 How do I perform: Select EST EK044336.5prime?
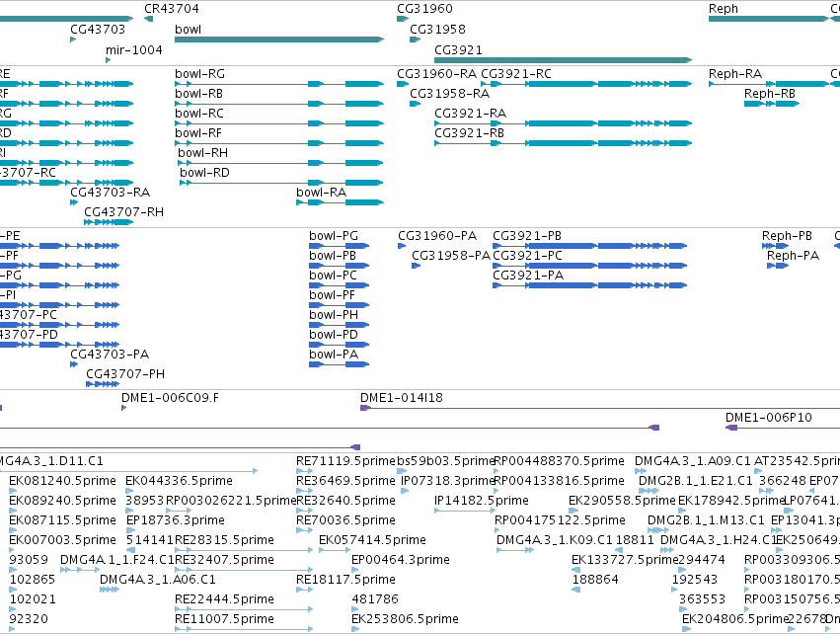[x=129, y=491]
